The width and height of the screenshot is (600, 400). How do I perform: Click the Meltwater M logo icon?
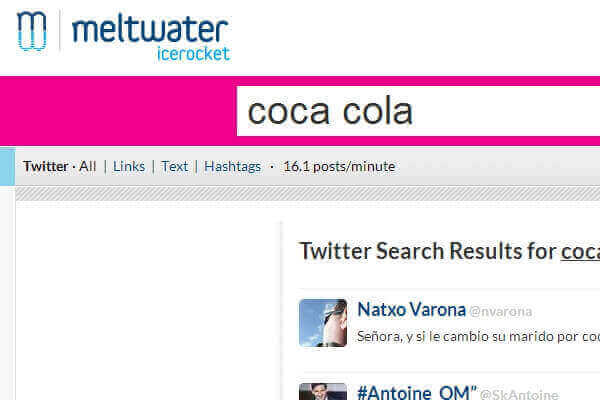click(32, 31)
